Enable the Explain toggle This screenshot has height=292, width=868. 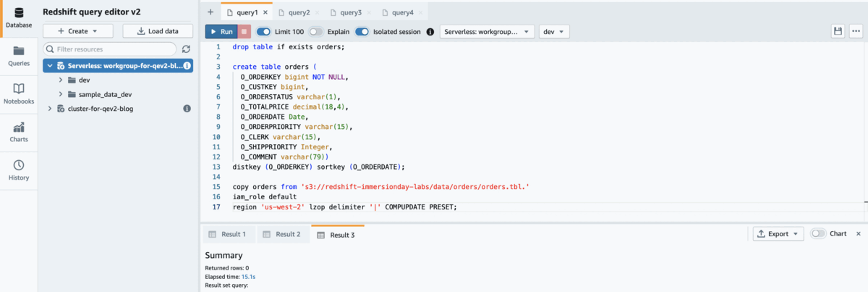point(316,32)
